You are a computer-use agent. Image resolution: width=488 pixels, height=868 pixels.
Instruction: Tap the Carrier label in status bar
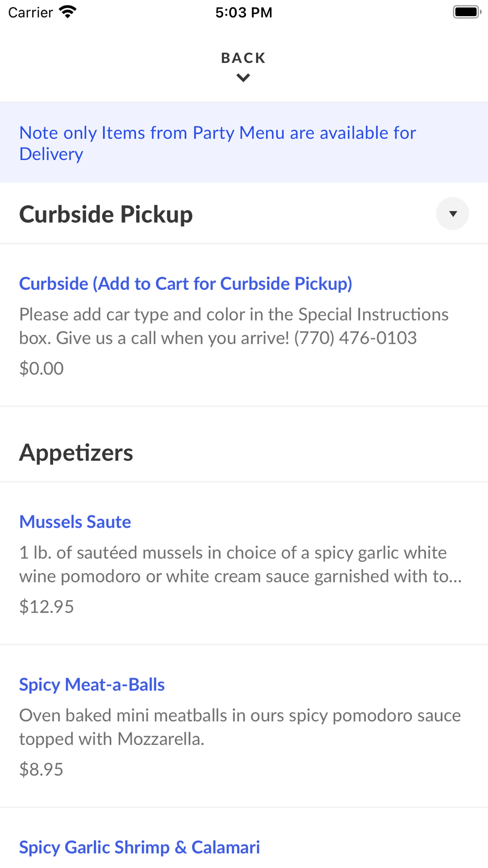pos(30,12)
